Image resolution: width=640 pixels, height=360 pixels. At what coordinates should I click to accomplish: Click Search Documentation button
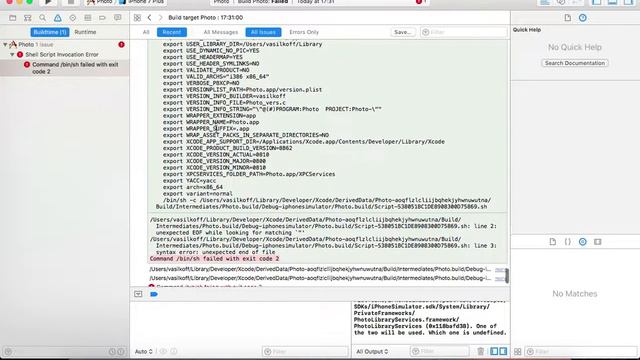coord(575,63)
